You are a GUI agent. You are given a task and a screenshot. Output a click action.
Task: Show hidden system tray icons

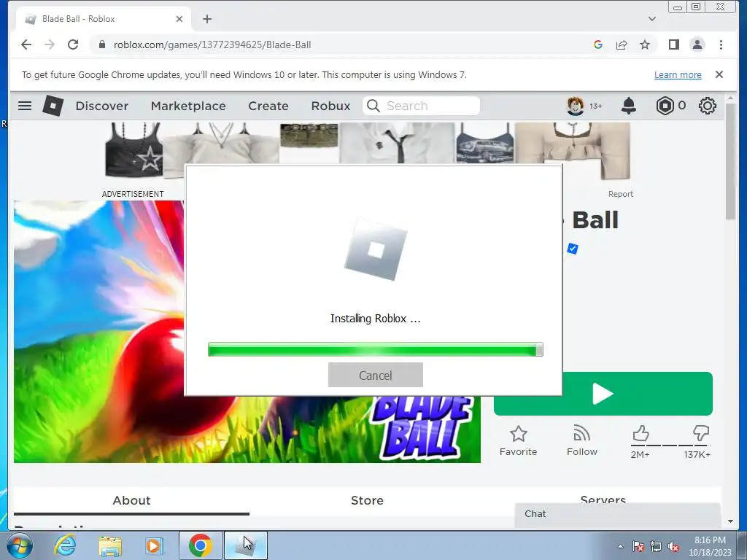620,547
